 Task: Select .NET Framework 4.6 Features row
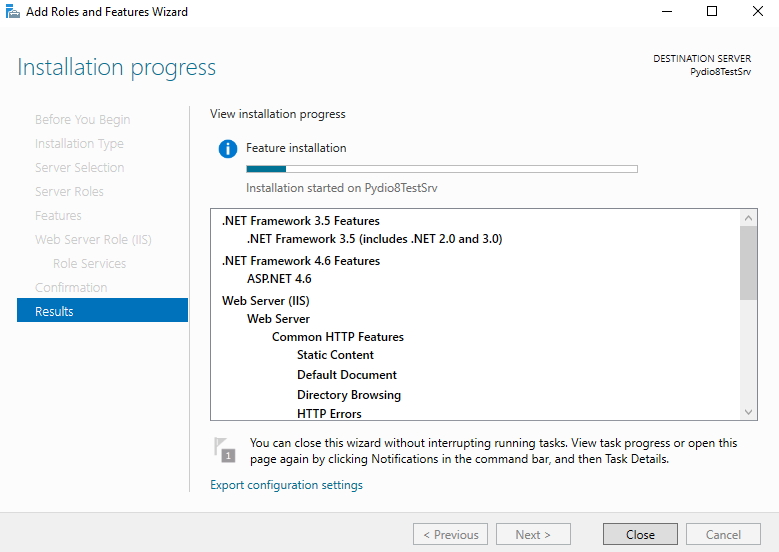(x=301, y=261)
